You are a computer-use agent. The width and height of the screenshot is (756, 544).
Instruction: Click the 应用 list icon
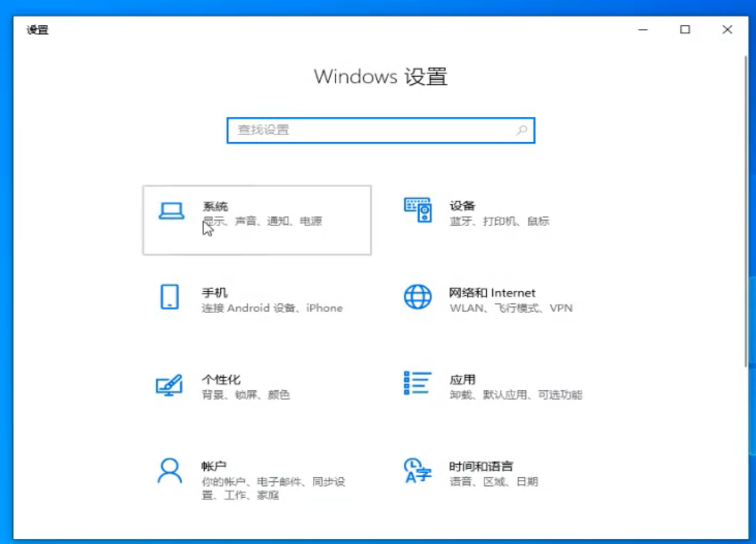pos(416,383)
